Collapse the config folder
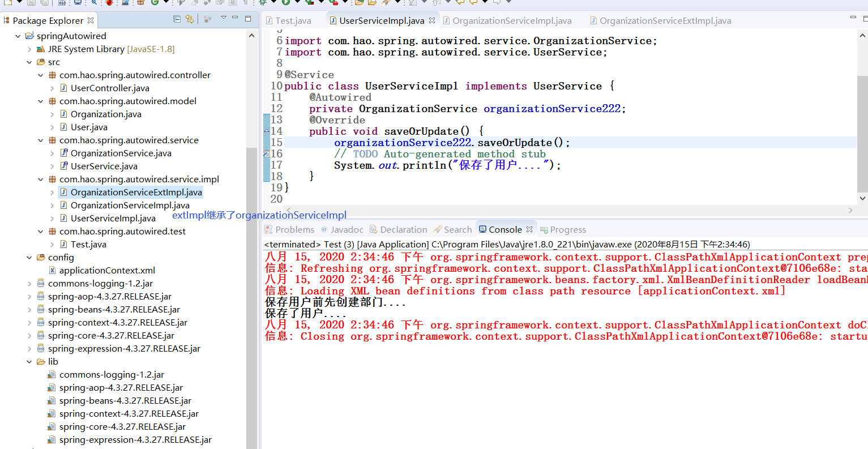The width and height of the screenshot is (868, 449). (x=29, y=258)
